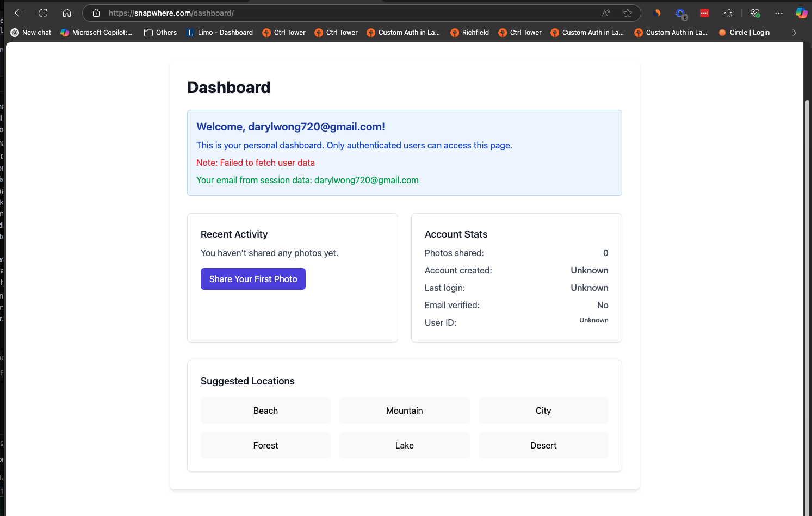Open the Limo - Dashboard bookmark
The height and width of the screenshot is (516, 812).
pos(220,33)
